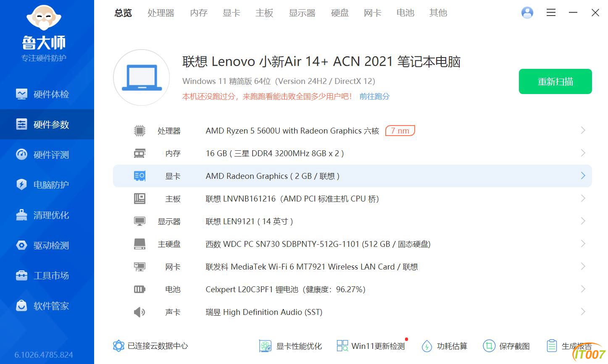Click the 硬件参数 list icon

(21, 124)
